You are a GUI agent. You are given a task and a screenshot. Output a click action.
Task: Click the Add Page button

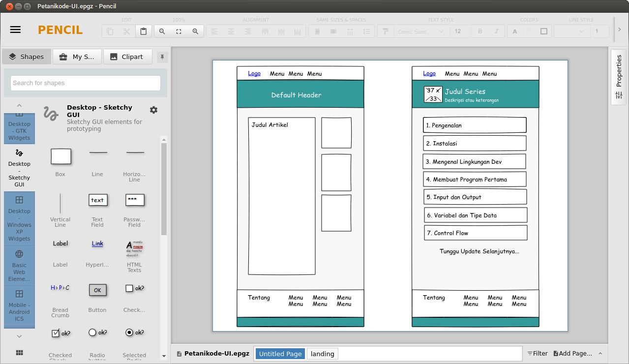pyautogui.click(x=572, y=354)
